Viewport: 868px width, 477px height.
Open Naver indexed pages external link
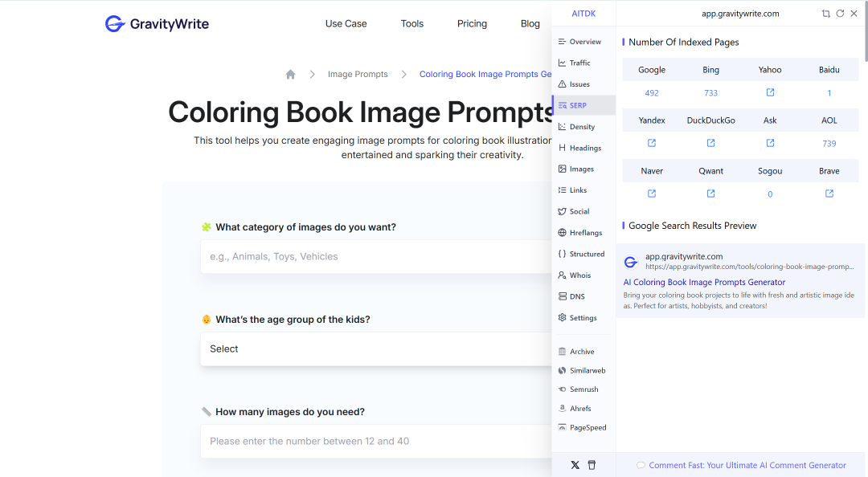coord(652,193)
